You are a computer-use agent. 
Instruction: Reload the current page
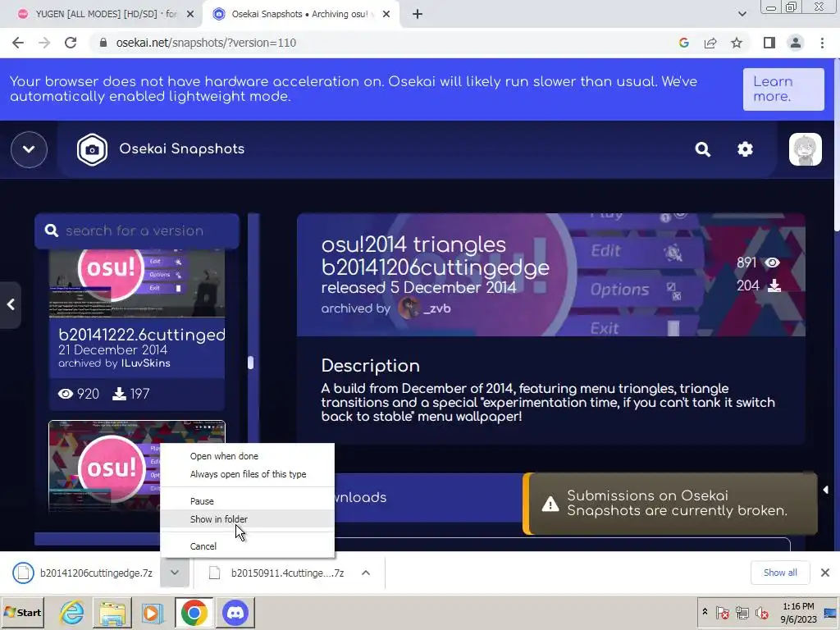coord(71,43)
